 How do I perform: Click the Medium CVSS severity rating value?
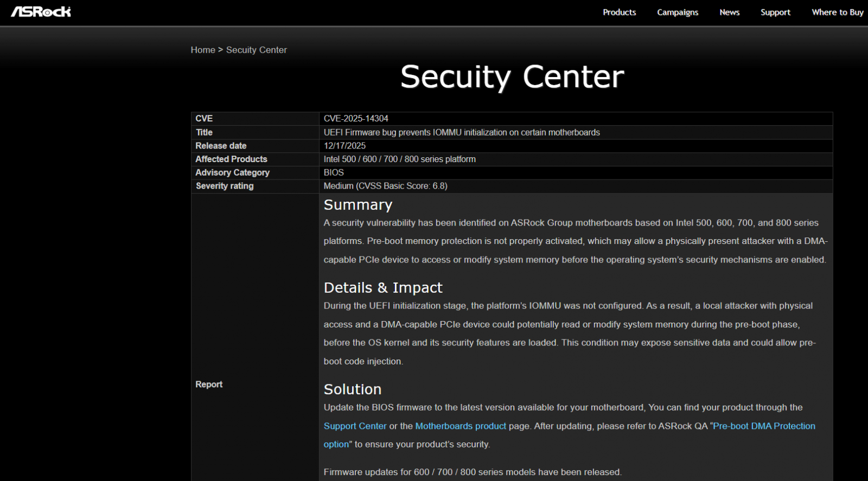[x=385, y=186]
